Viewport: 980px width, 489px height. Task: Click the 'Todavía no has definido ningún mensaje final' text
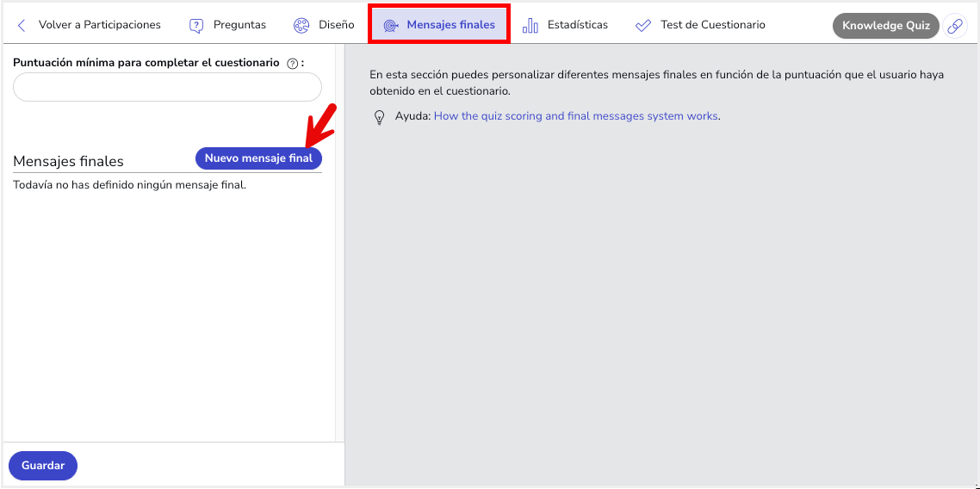pos(130,185)
